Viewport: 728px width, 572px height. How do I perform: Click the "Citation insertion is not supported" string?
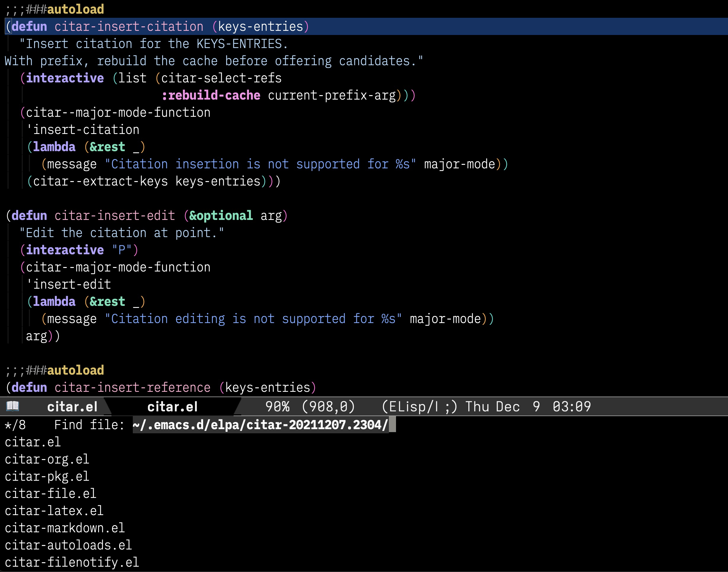(261, 164)
